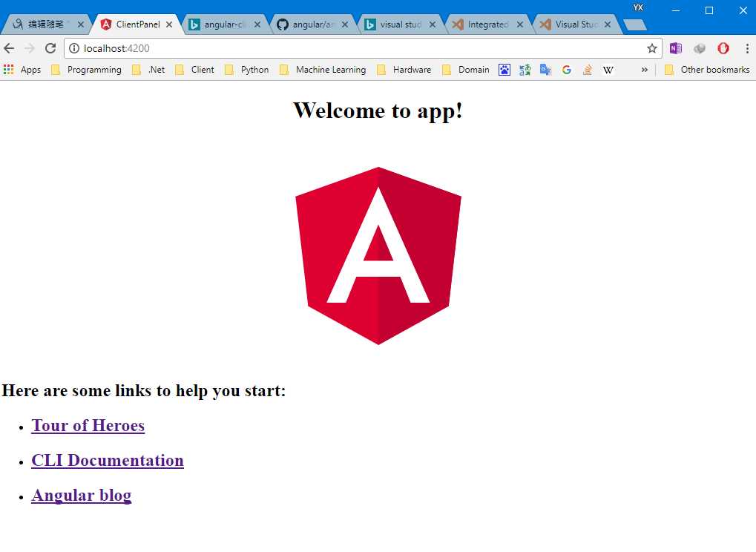This screenshot has height=552, width=756.
Task: Close the GitHub angular tab
Action: pos(345,24)
